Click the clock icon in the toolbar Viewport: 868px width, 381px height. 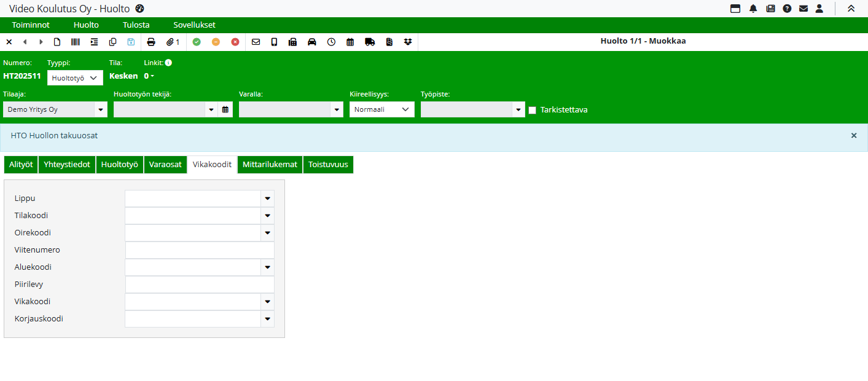331,42
